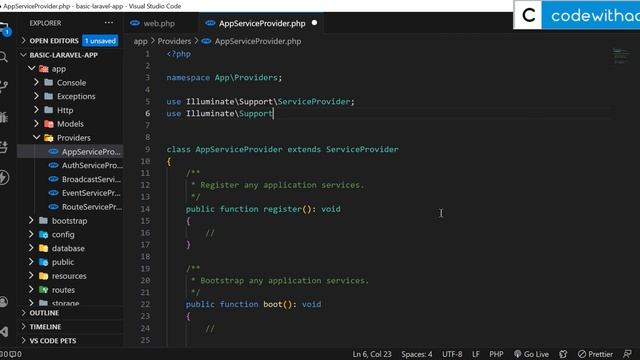The height and width of the screenshot is (360, 640).
Task: Click PHP icon on AppServiceProvider.php tab
Action: pos(210,23)
